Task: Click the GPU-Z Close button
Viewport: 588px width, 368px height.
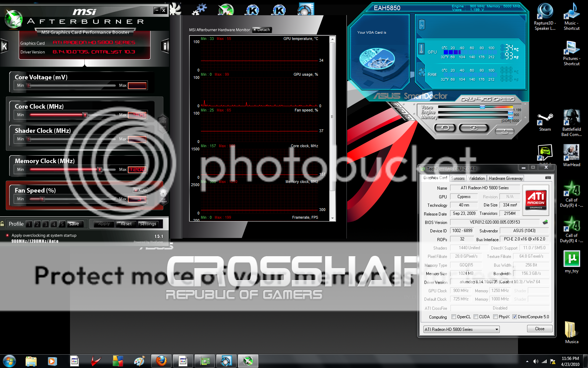Action: tap(540, 329)
